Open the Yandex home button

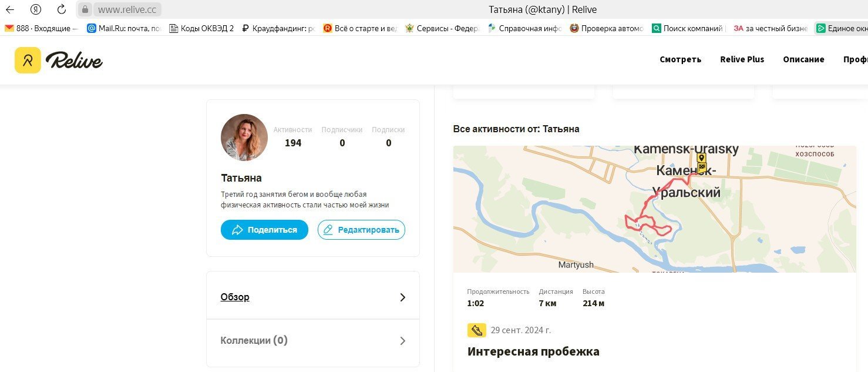pos(35,9)
